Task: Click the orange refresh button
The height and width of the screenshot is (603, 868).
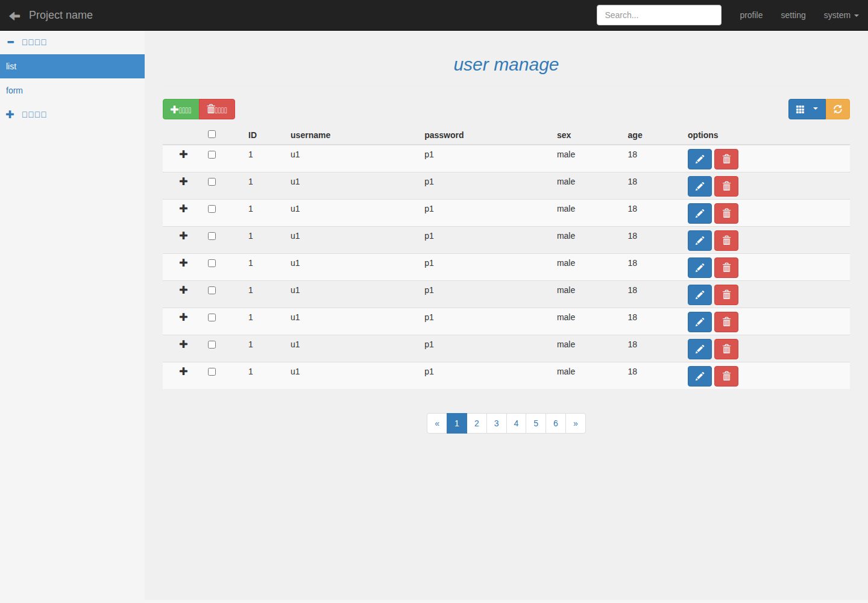Action: coord(838,109)
